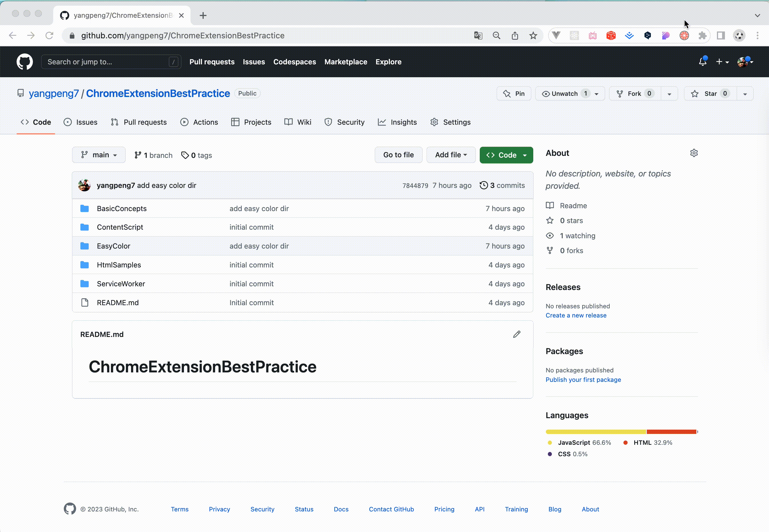Pin the repository
This screenshot has width=769, height=532.
[514, 93]
